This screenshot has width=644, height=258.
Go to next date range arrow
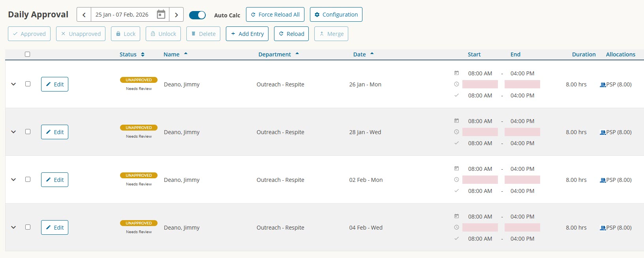coord(176,15)
